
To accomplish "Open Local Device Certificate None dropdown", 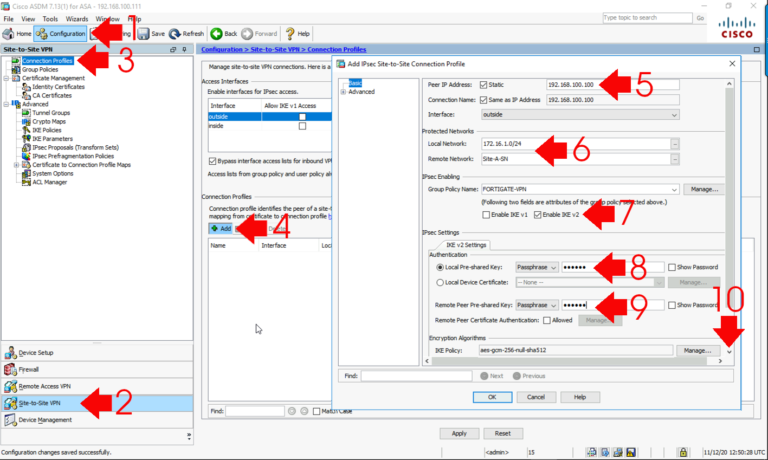I will click(590, 283).
